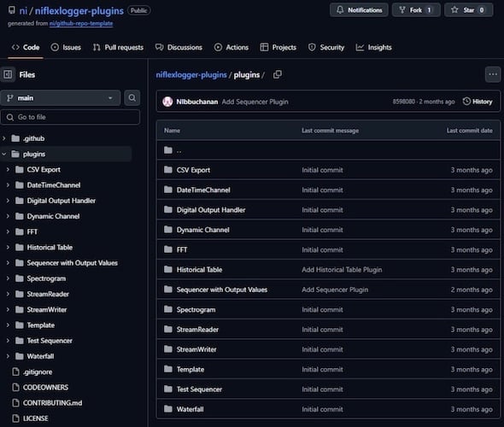Open the ni/github-repo-template link

(81, 23)
